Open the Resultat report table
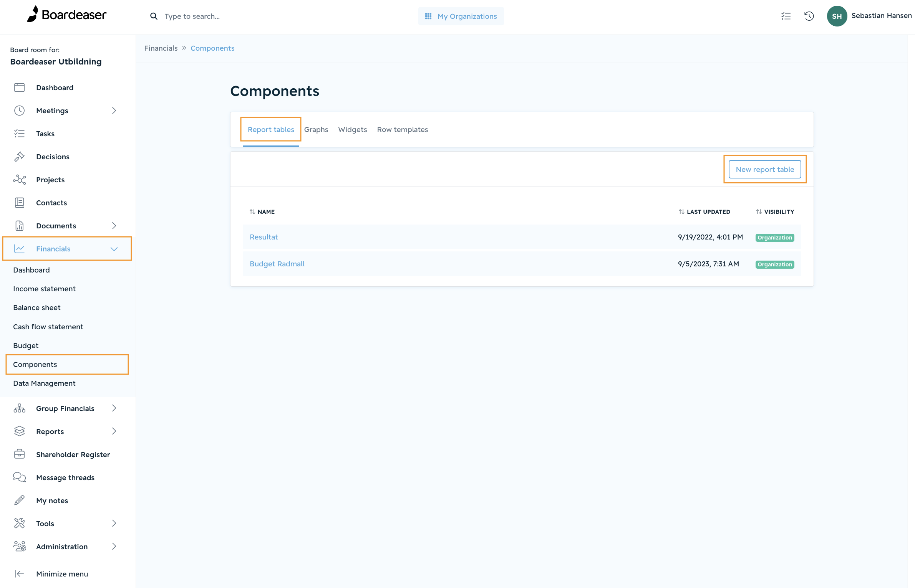This screenshot has width=915, height=588. pyautogui.click(x=264, y=237)
